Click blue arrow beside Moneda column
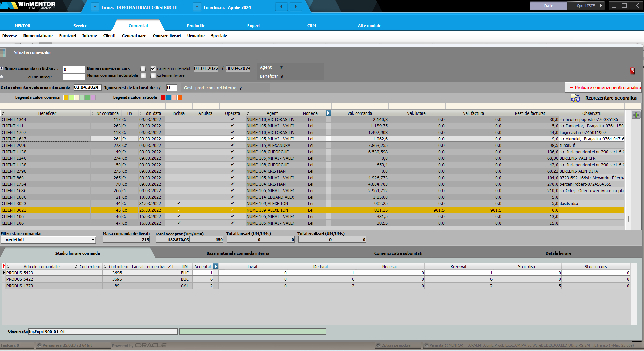Viewport: 644px width, 351px height. [328, 113]
